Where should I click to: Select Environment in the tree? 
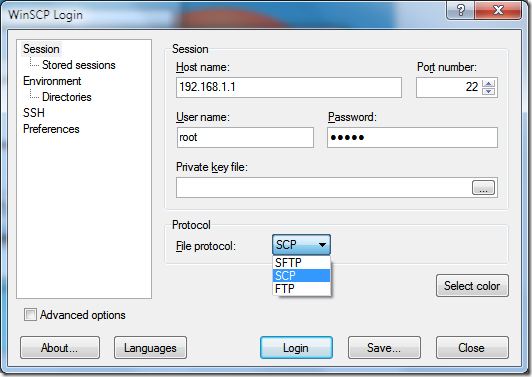coord(52,81)
